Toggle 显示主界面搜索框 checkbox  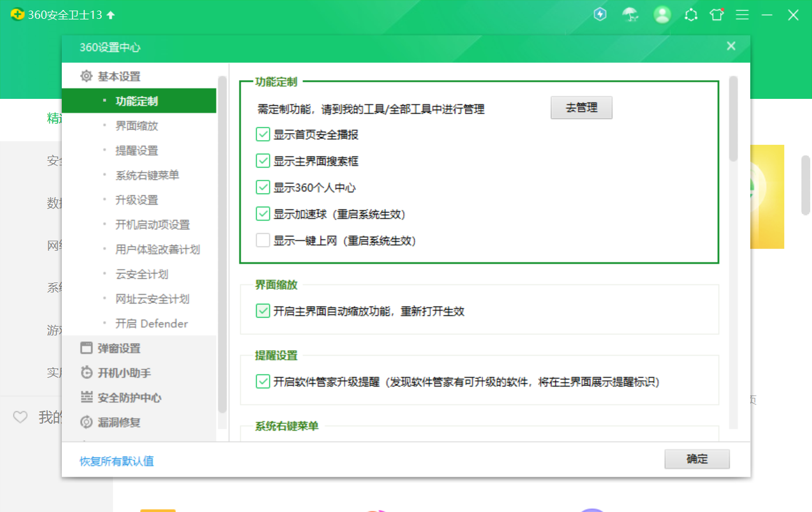(x=263, y=161)
